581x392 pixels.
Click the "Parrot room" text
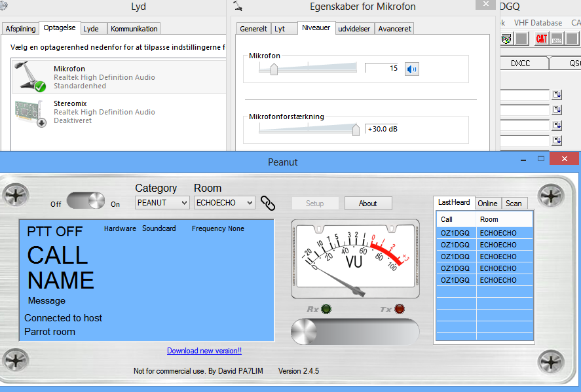(50, 332)
